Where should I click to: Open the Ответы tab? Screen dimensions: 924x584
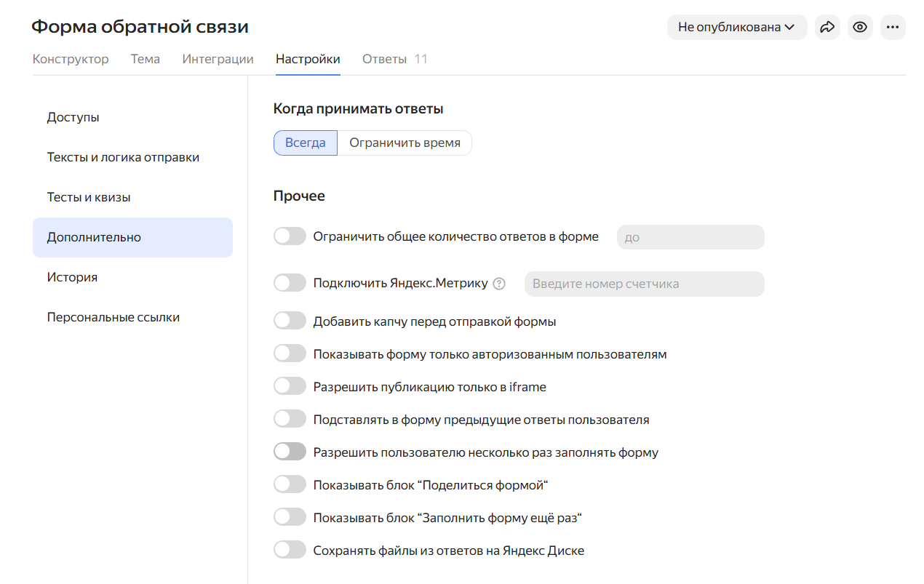pos(394,59)
